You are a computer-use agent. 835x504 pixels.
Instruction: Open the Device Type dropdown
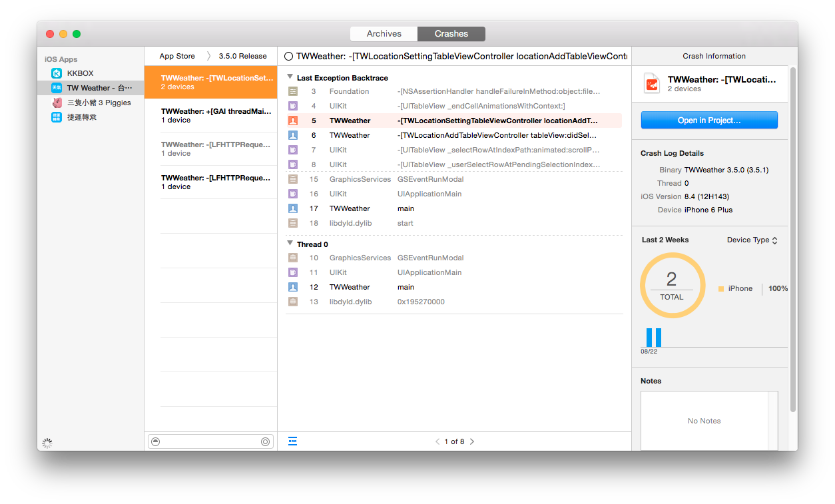pyautogui.click(x=752, y=240)
